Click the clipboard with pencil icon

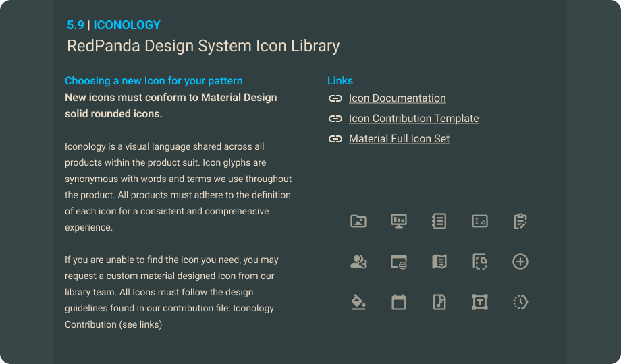520,221
